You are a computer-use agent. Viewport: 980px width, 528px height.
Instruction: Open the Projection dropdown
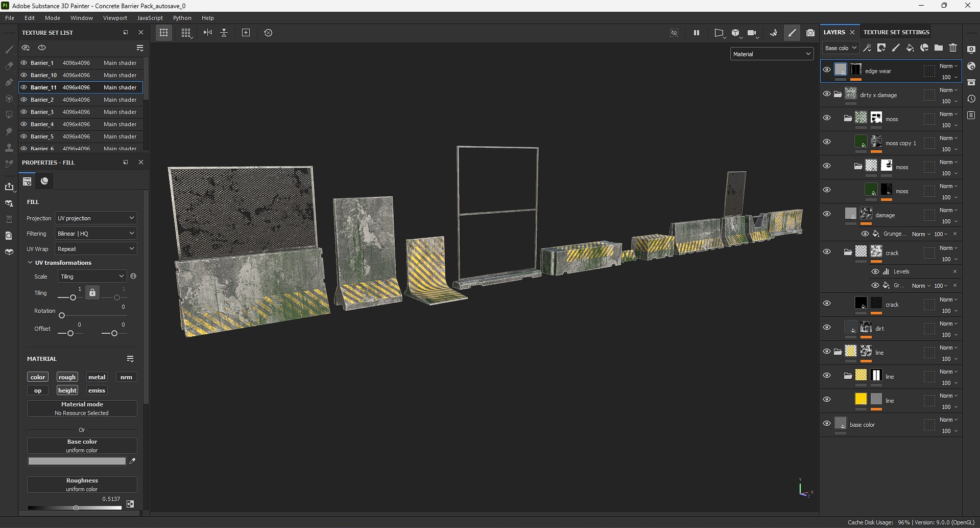(95, 218)
